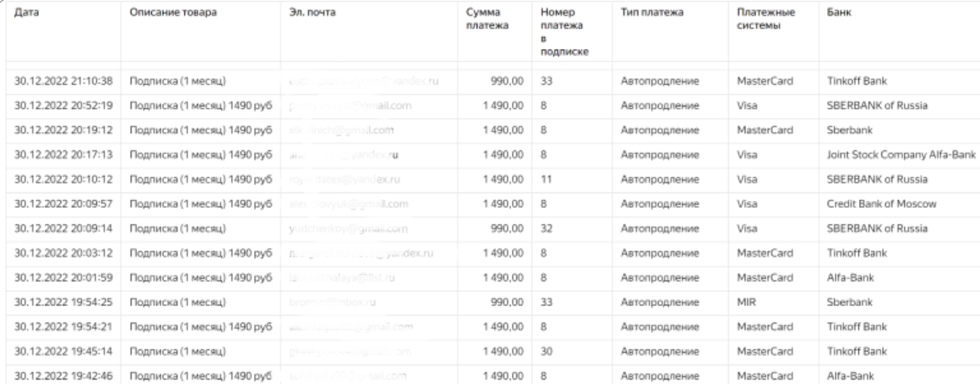This screenshot has width=980, height=384.
Task: Click Подписка (1 месяц) in 21:10:38 row
Action: click(x=178, y=81)
